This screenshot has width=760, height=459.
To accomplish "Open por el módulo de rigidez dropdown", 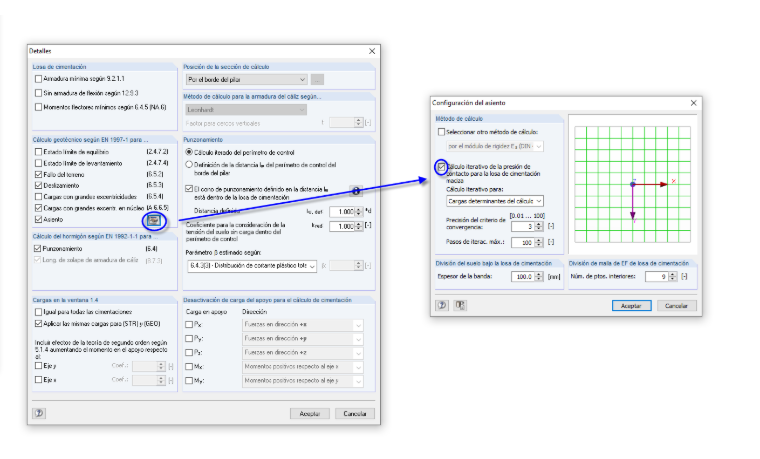I will (494, 146).
